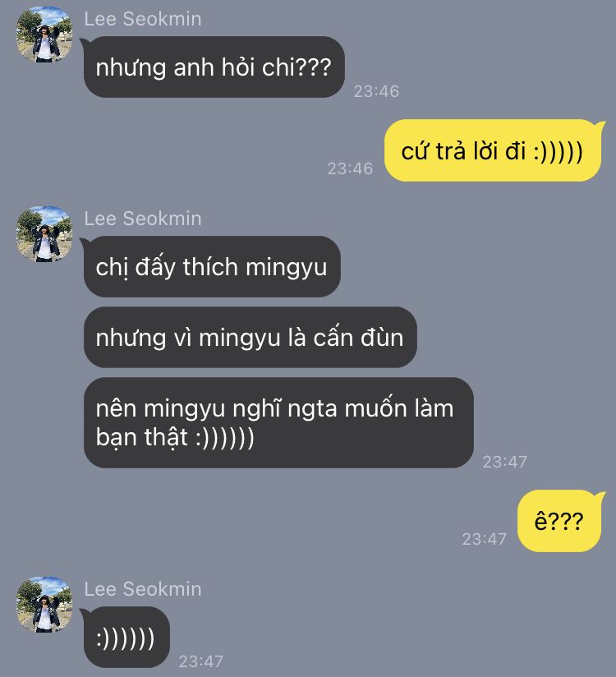Tap the 'nhưng vì mingyu là cấn đùn' bubble
616x677 pixels.
click(250, 337)
